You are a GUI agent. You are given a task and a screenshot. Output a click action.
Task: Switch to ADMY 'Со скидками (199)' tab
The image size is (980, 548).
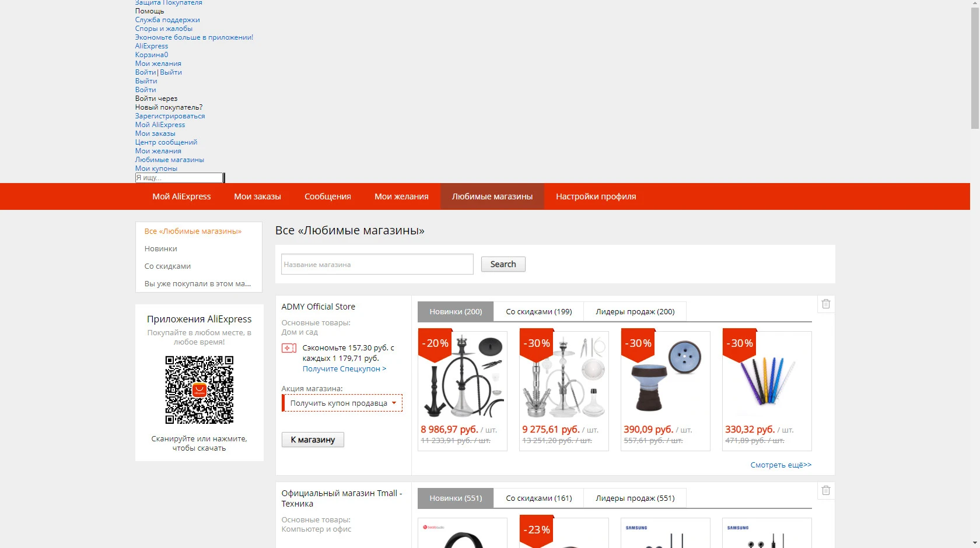[x=539, y=311]
